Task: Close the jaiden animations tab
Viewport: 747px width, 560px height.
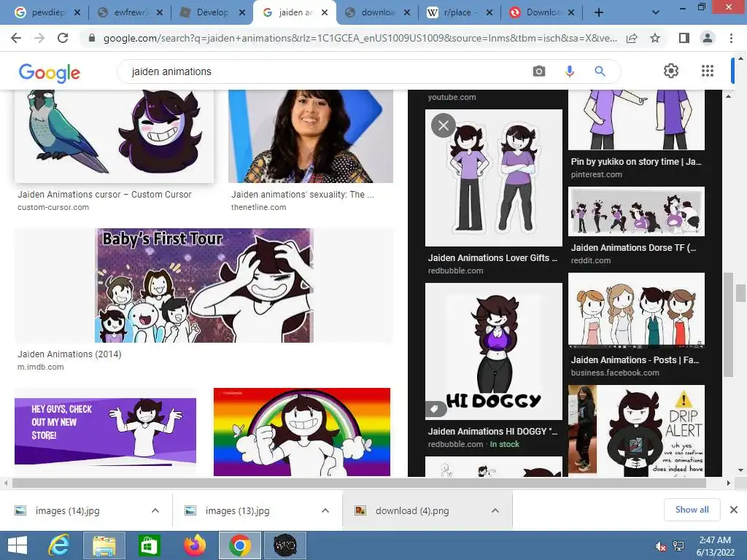Action: pos(325,13)
